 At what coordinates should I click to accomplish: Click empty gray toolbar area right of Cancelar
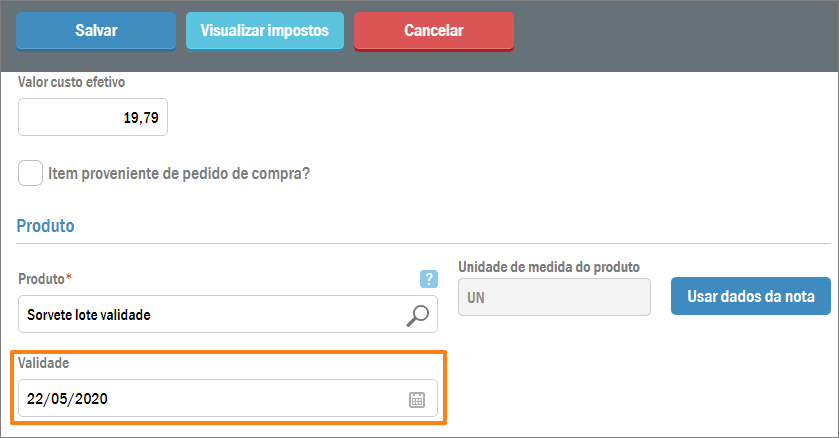pyautogui.click(x=670, y=31)
